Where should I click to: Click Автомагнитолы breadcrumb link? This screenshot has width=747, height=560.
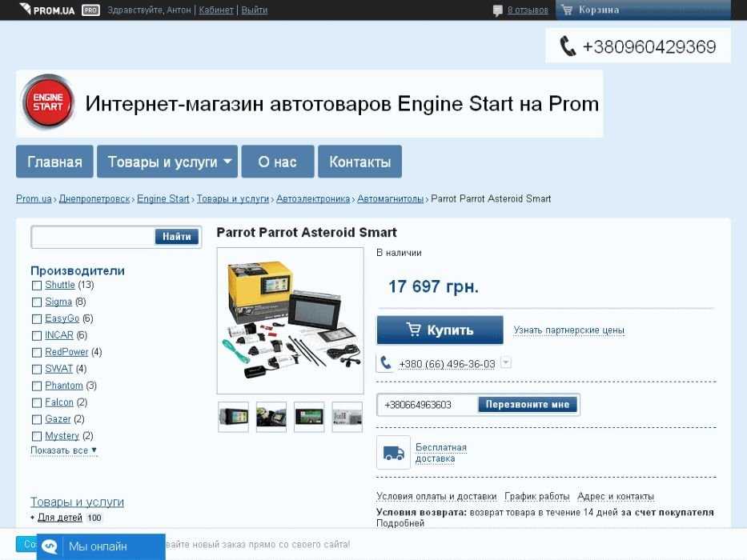(390, 198)
